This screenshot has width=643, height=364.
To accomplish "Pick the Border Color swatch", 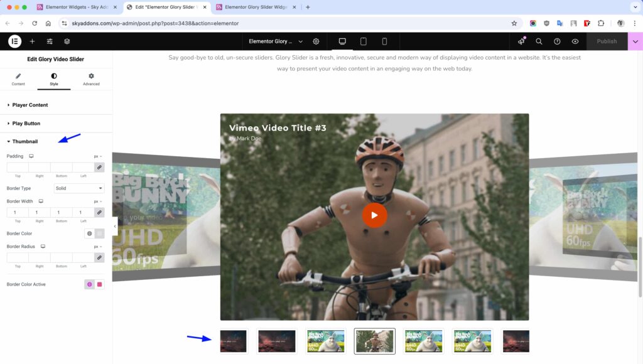I will 99,233.
